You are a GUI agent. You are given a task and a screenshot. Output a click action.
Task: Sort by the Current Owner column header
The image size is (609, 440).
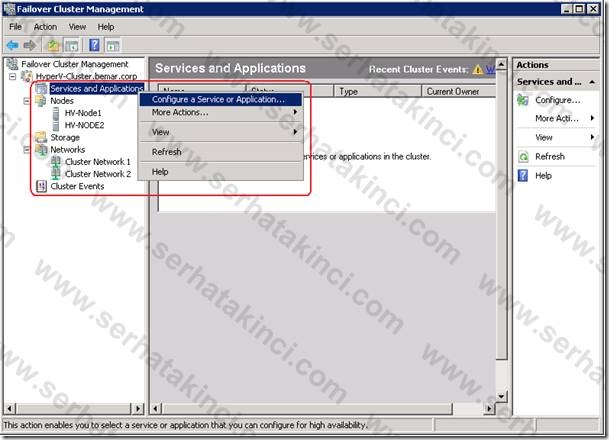click(x=459, y=91)
